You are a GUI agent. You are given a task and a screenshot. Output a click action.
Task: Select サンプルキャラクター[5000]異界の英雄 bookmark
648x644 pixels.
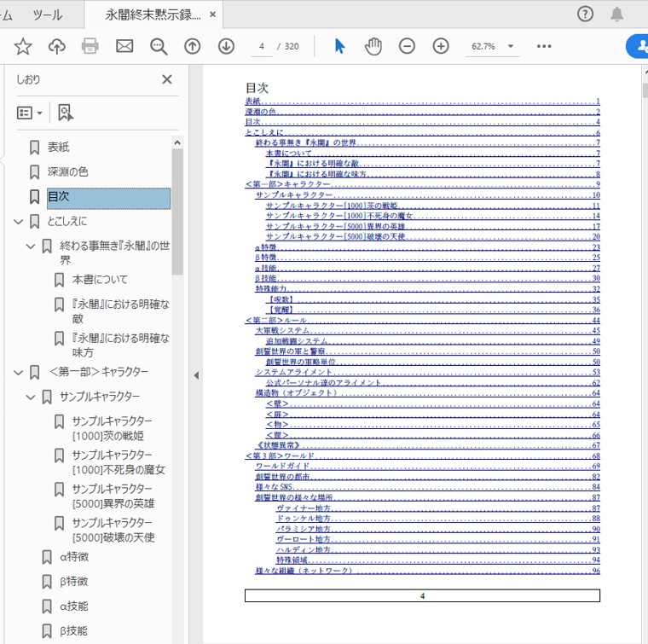click(x=113, y=496)
